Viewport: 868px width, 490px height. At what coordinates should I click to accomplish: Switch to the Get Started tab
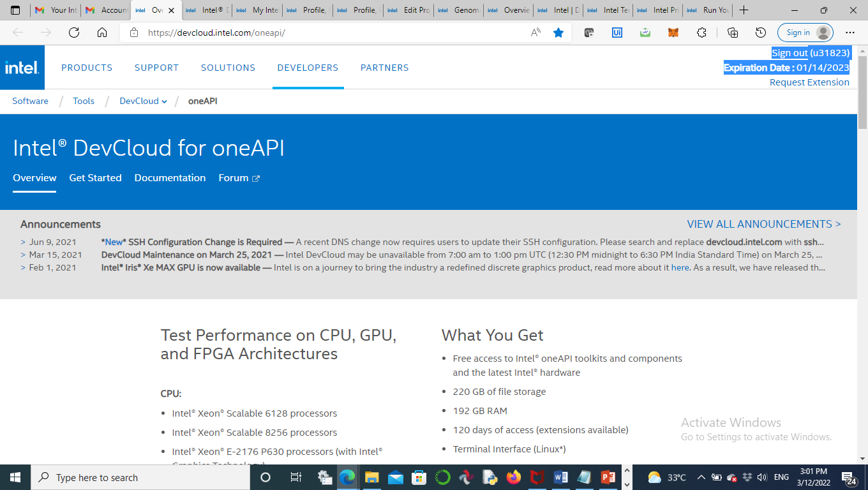pyautogui.click(x=95, y=178)
